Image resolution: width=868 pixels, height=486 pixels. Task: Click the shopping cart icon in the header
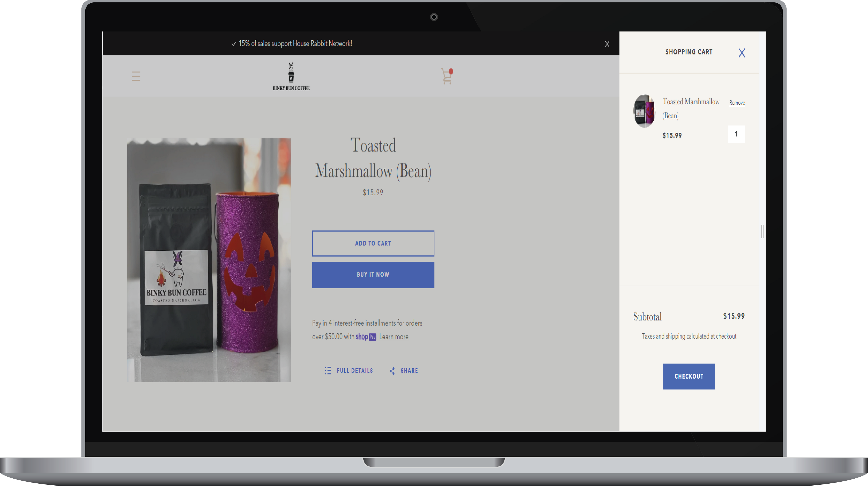(x=446, y=76)
